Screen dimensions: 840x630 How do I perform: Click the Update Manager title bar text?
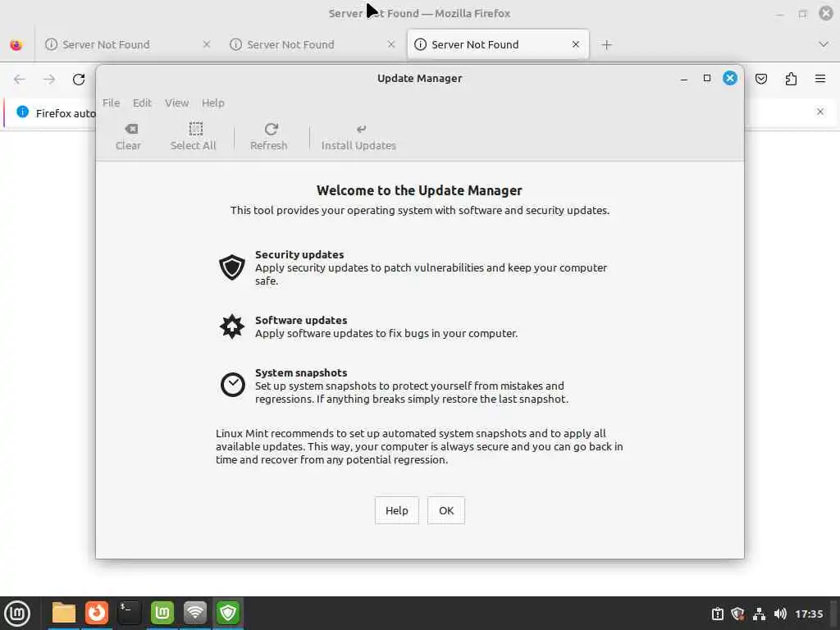(419, 78)
